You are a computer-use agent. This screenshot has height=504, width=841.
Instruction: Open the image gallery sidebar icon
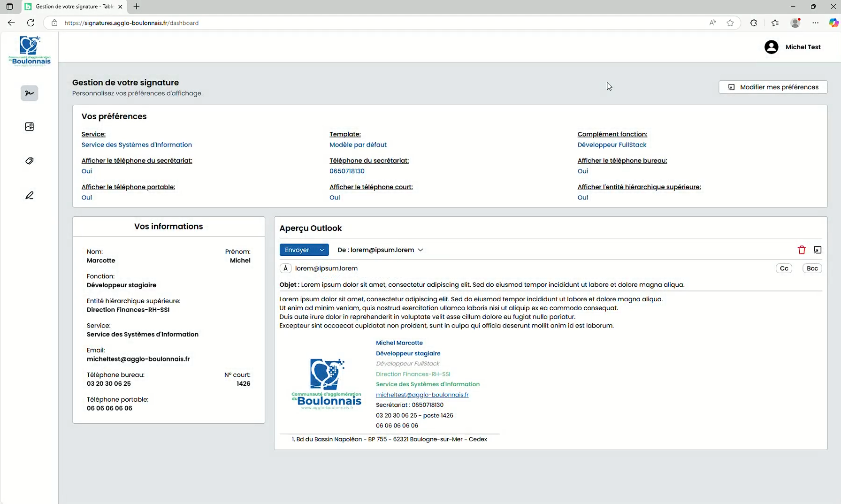pyautogui.click(x=29, y=127)
